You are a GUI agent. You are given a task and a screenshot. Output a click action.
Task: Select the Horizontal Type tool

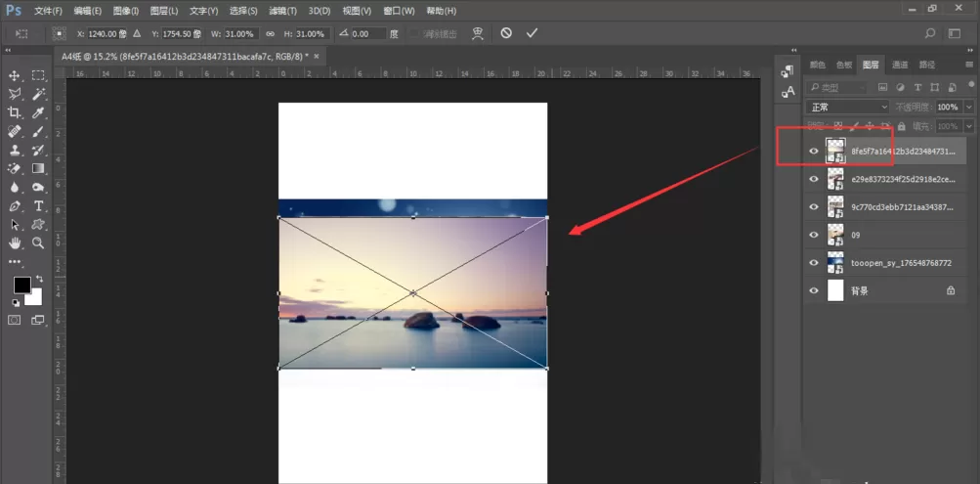[38, 205]
